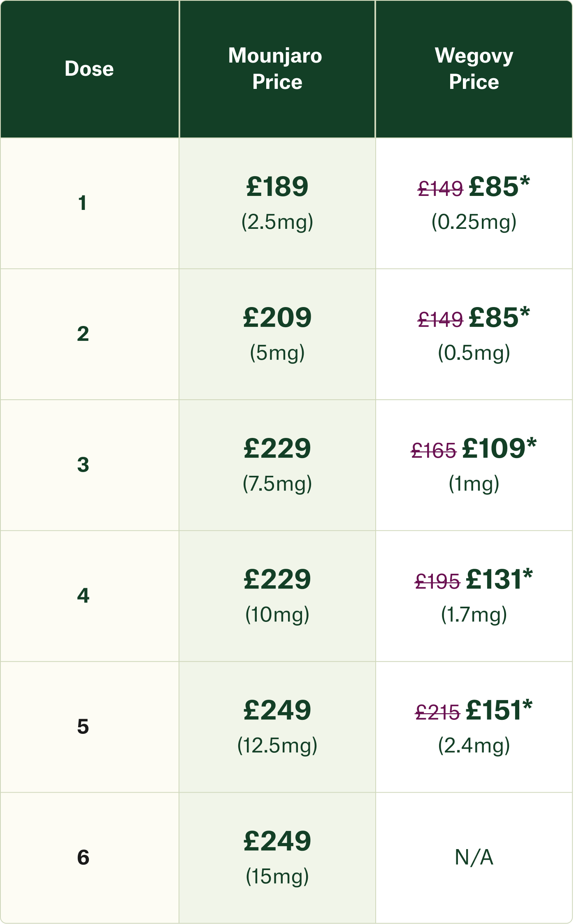Viewport: 581px width, 924px height.
Task: Click the £85 Wegovy 0.25mg price
Action: point(499,186)
